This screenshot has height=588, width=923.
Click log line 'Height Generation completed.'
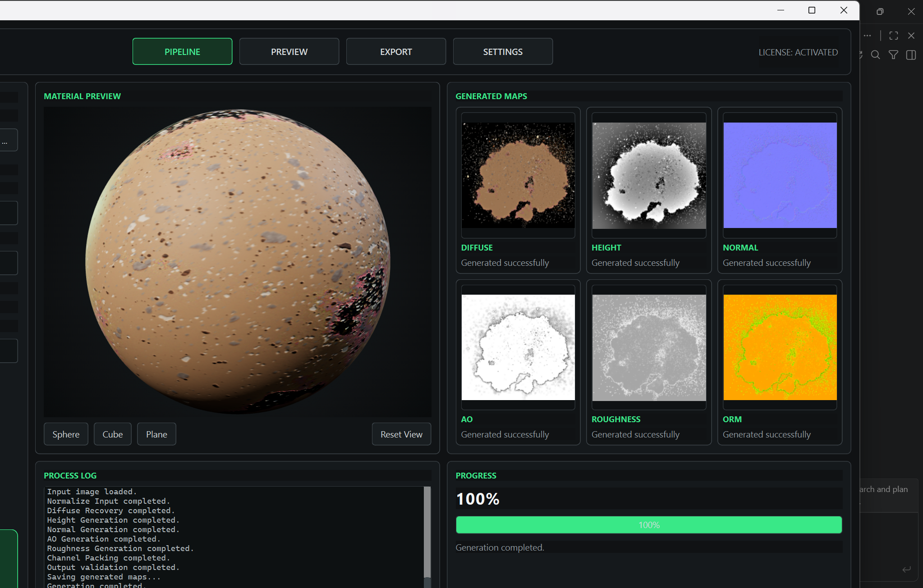pyautogui.click(x=113, y=520)
